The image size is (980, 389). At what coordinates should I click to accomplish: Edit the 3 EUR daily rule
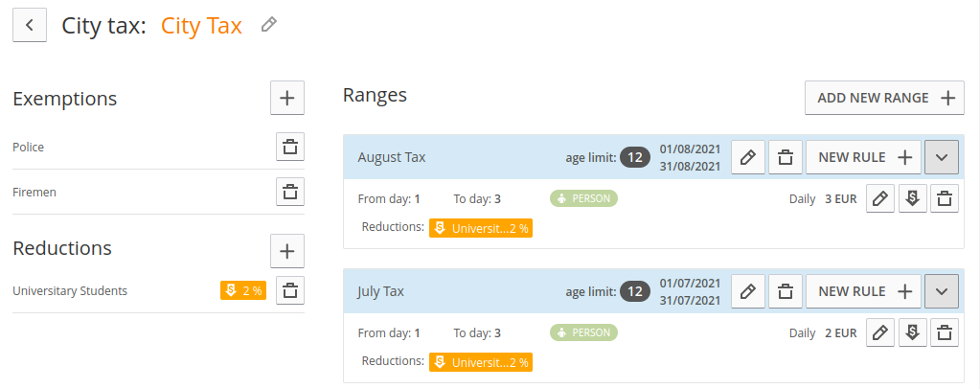pyautogui.click(x=880, y=199)
